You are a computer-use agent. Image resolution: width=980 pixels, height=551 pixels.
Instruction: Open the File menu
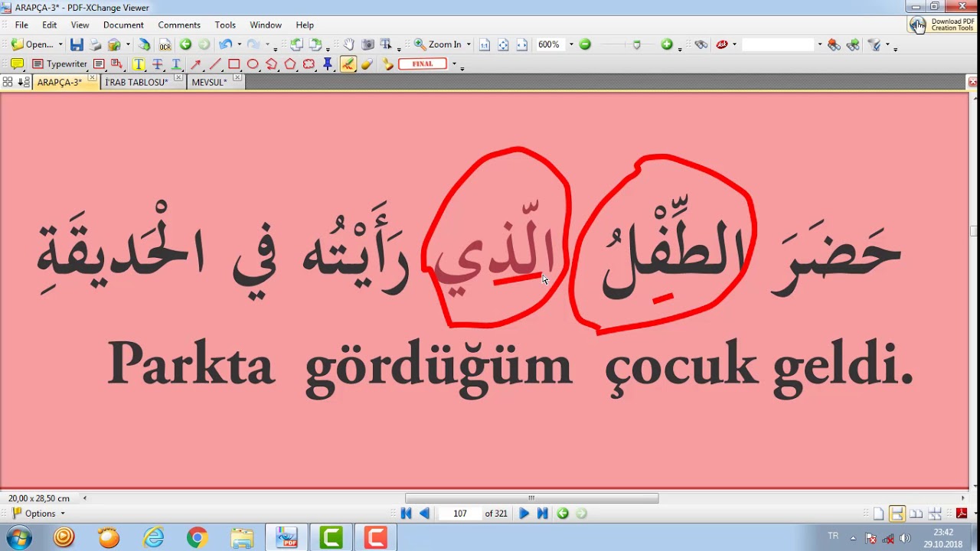[21, 24]
